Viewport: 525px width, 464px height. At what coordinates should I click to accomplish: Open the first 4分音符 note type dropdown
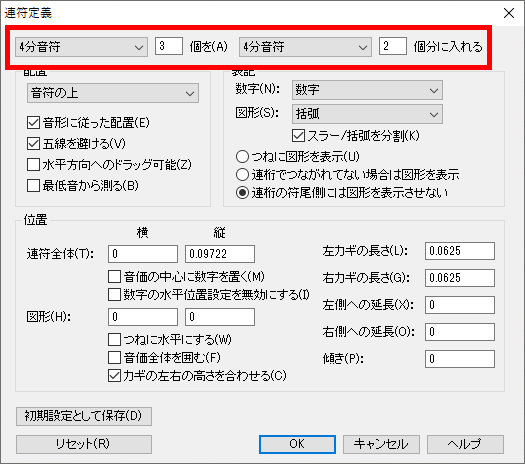[81, 47]
